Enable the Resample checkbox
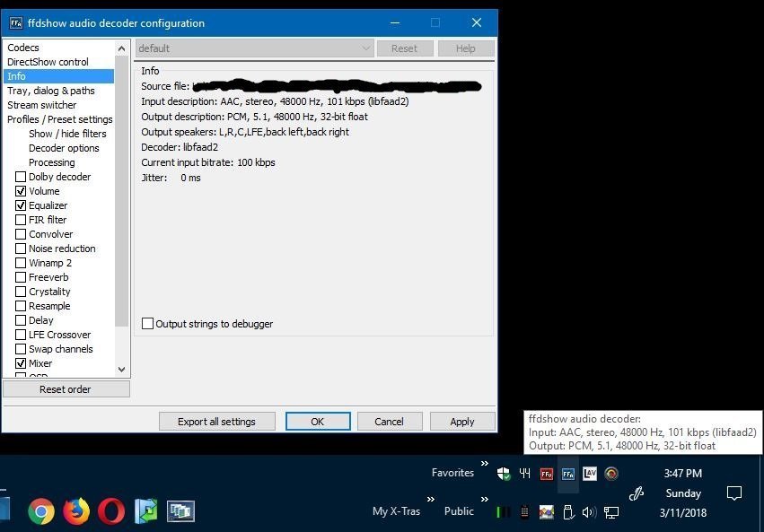 pos(21,306)
